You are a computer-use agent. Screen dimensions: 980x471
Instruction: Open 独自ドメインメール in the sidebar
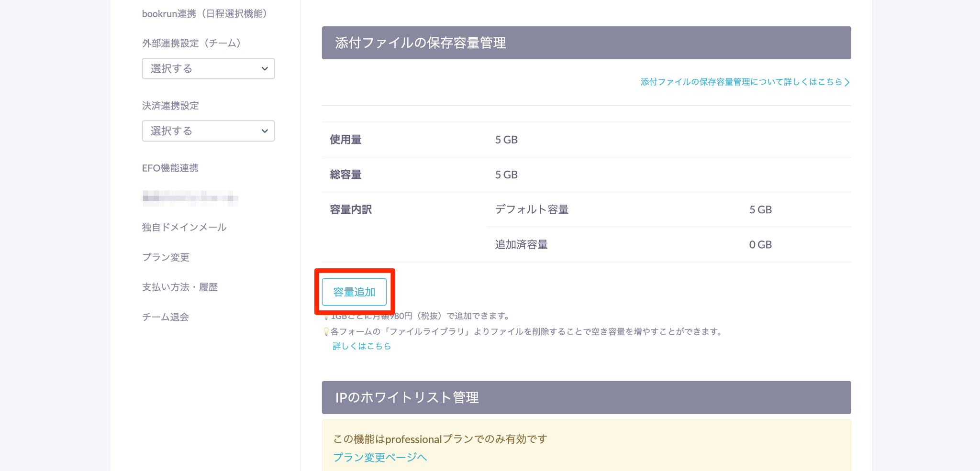click(x=184, y=228)
